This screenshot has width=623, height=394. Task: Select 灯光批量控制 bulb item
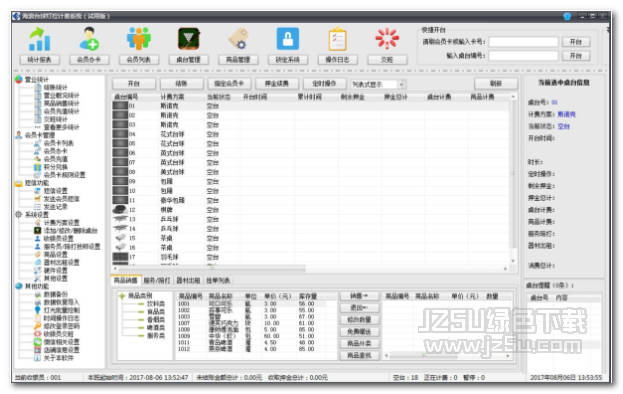point(62,310)
